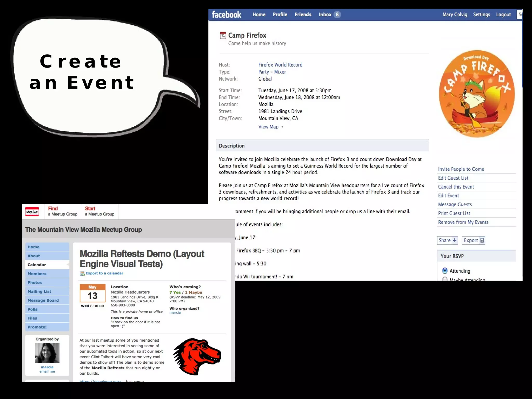532x399 pixels.
Task: Click the Export to a calendar link
Action: [104, 273]
